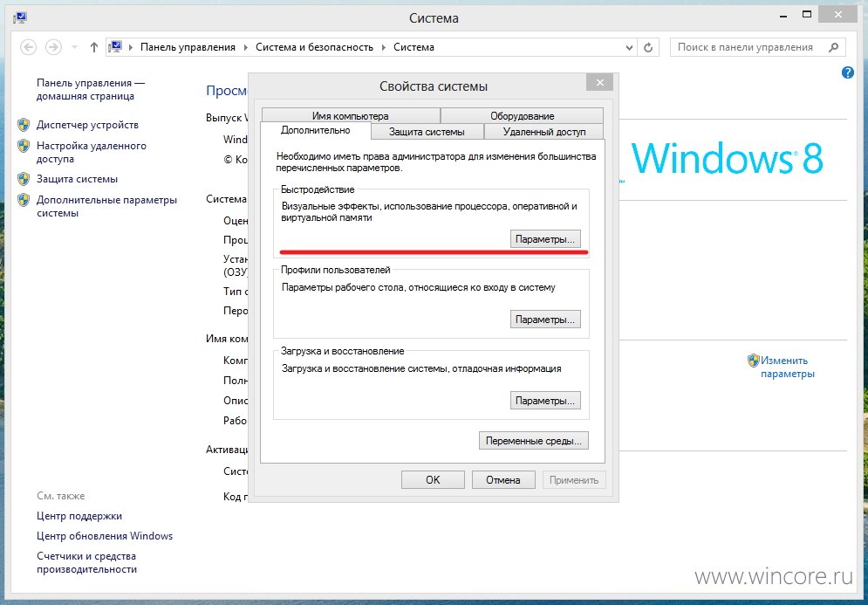868x605 pixels.
Task: Open the Центр обновления Windows link
Action: tap(105, 536)
